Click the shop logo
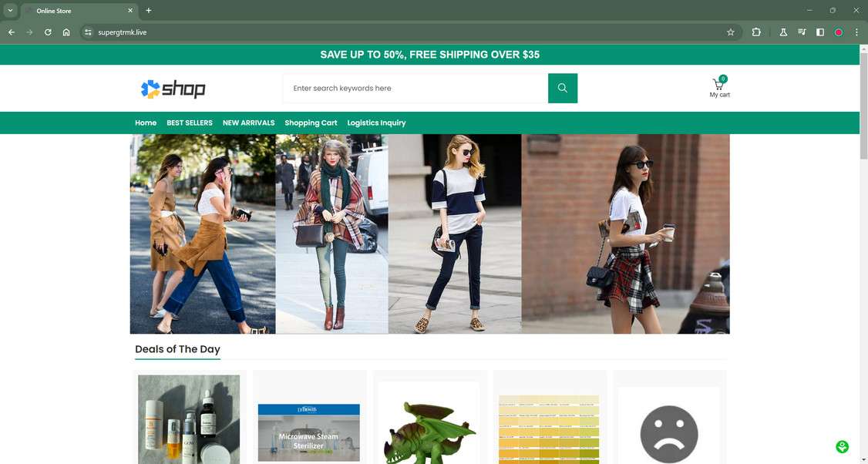 point(173,89)
